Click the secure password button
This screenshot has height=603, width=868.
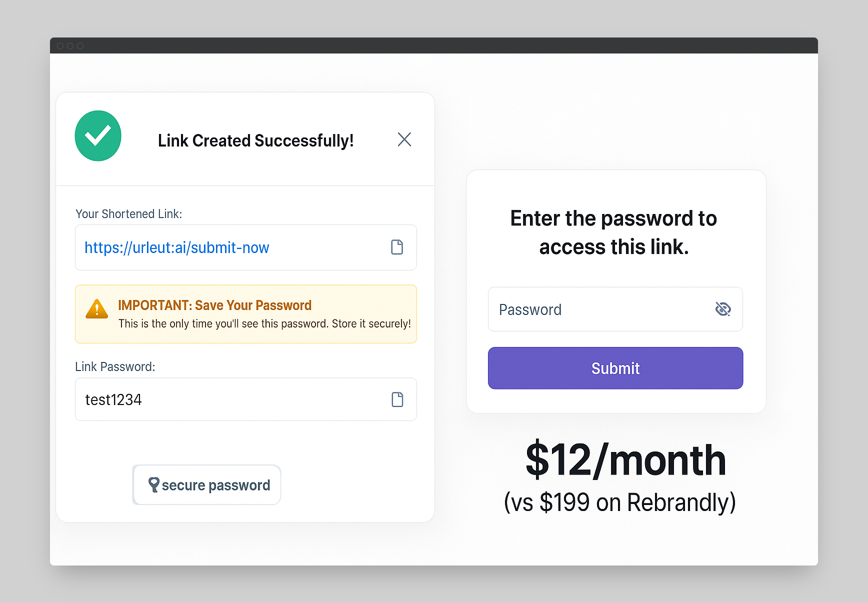(207, 485)
